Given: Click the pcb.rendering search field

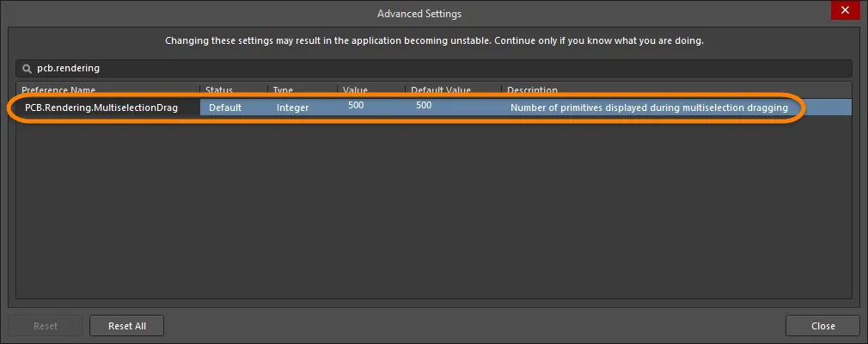Looking at the screenshot, I should click(434, 69).
